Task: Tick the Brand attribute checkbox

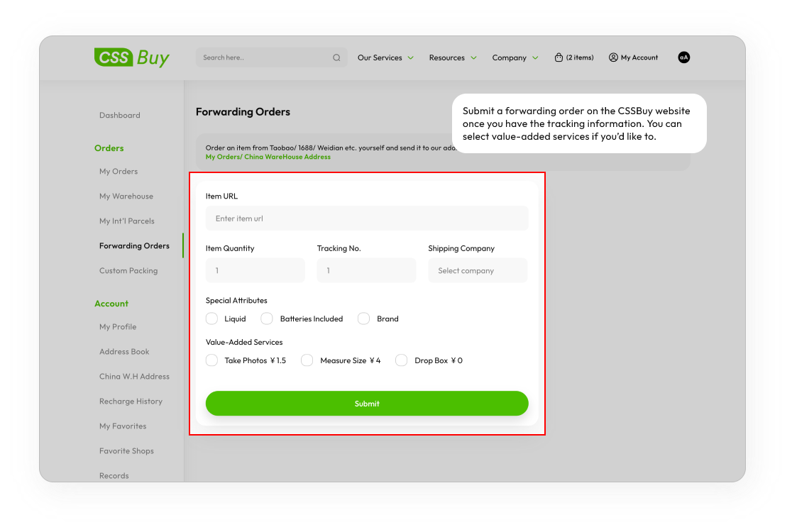Action: 363,318
